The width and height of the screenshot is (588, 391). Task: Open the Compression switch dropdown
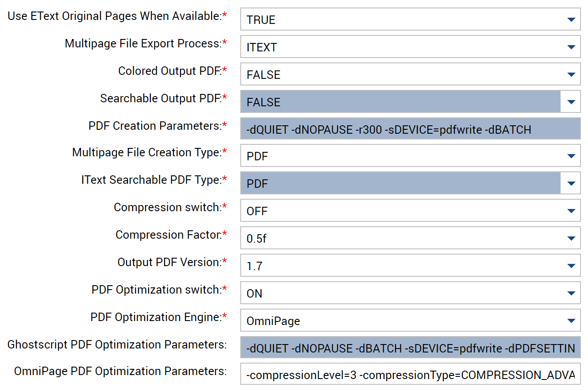(571, 211)
